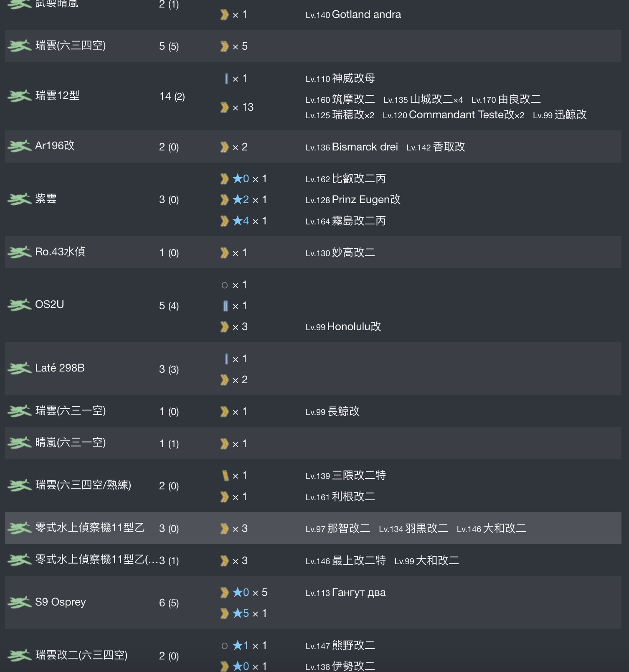Click ship Lv.99 Honolulu改
629x672 pixels.
point(343,327)
